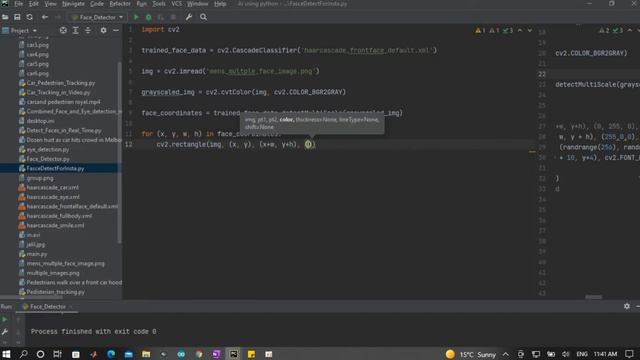Select haarcascade_car.xml file
The height and width of the screenshot is (360, 640).
coord(53,187)
